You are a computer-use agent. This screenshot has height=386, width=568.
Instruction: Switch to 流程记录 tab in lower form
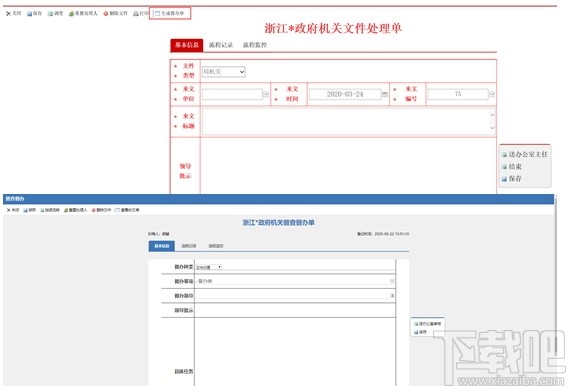click(x=189, y=246)
